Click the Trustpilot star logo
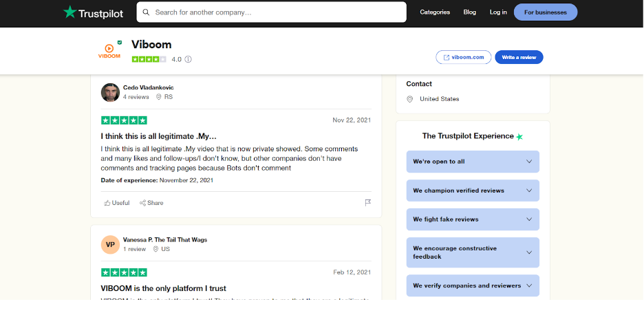 pos(70,12)
